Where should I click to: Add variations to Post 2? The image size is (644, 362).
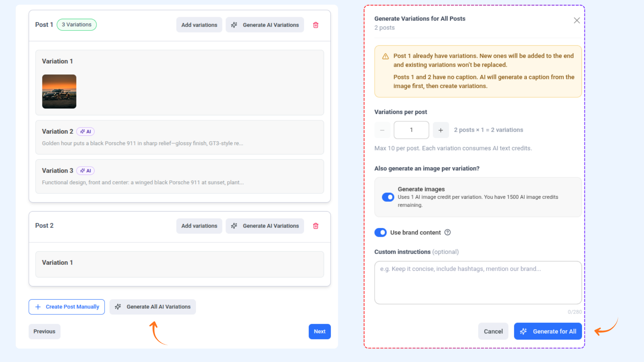pos(199,226)
